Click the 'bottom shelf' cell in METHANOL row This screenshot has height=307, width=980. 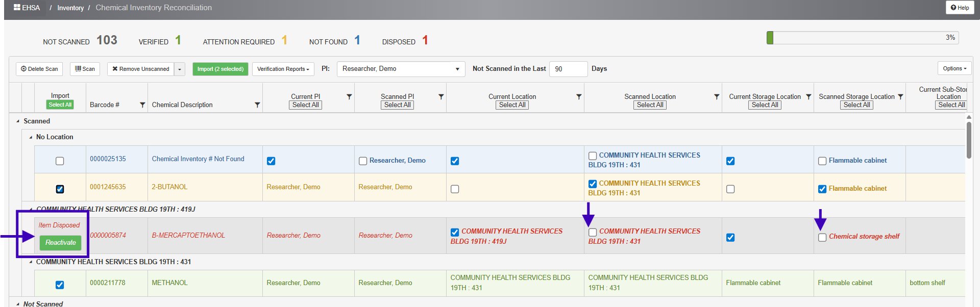point(927,283)
